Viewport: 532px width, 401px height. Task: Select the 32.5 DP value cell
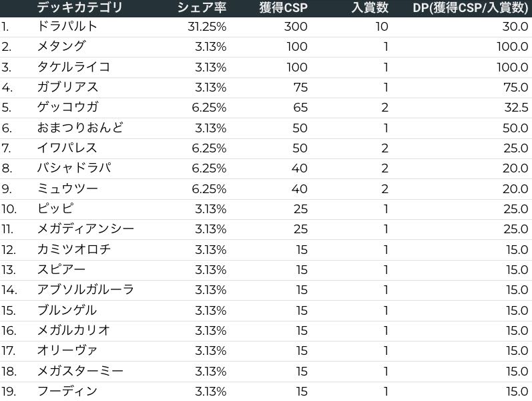tap(515, 108)
